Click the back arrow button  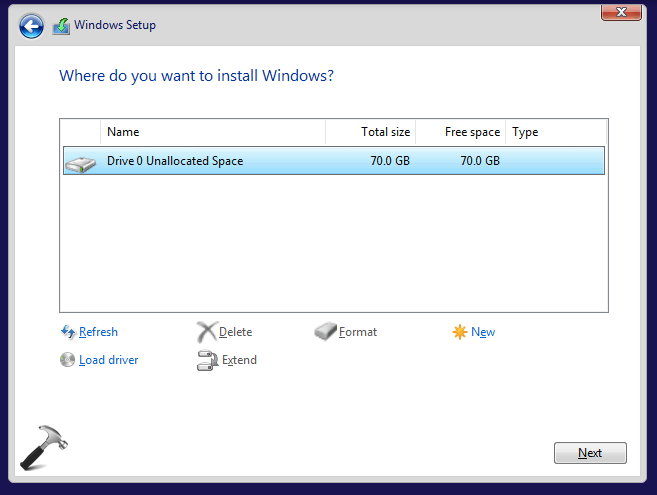[31, 25]
